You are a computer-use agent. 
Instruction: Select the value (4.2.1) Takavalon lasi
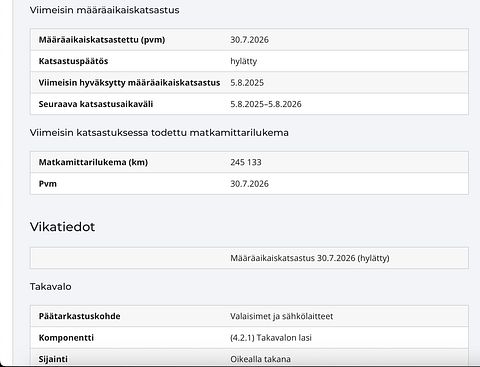[271, 338]
